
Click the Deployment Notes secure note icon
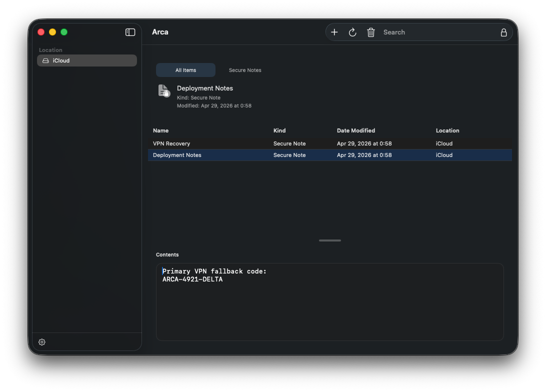click(163, 91)
